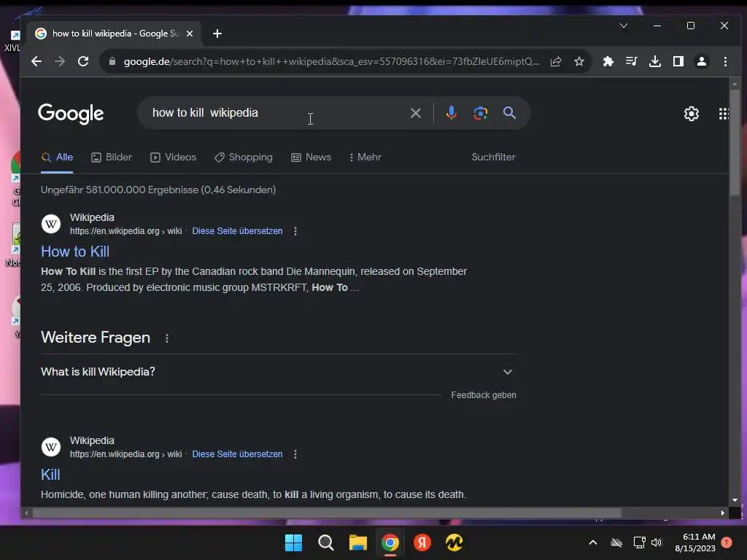747x560 pixels.
Task: Open the yellow squiggle app in taskbar
Action: tap(454, 542)
